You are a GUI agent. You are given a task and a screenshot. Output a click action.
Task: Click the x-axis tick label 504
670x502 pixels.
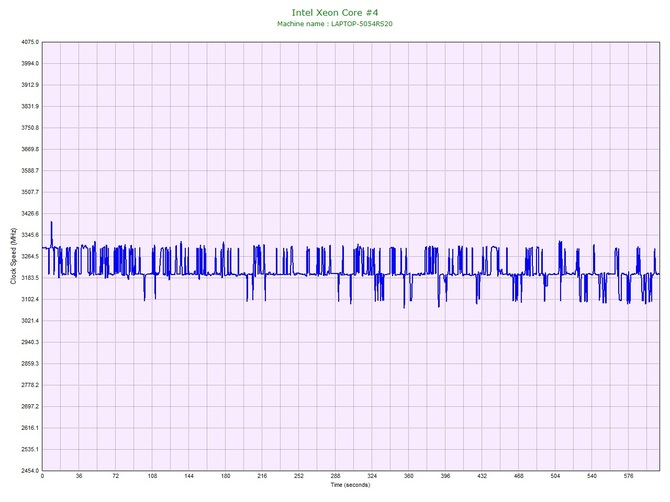[x=555, y=476]
